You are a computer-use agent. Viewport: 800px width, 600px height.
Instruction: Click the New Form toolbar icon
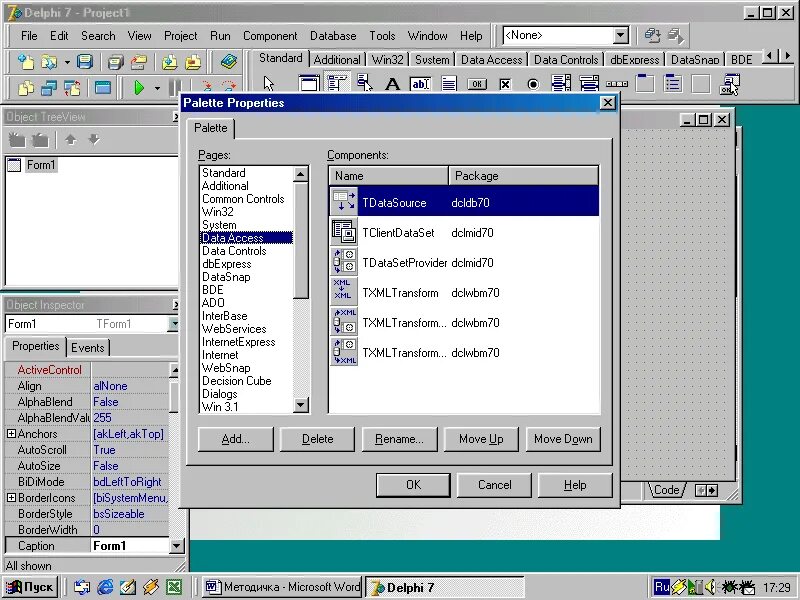[x=103, y=88]
